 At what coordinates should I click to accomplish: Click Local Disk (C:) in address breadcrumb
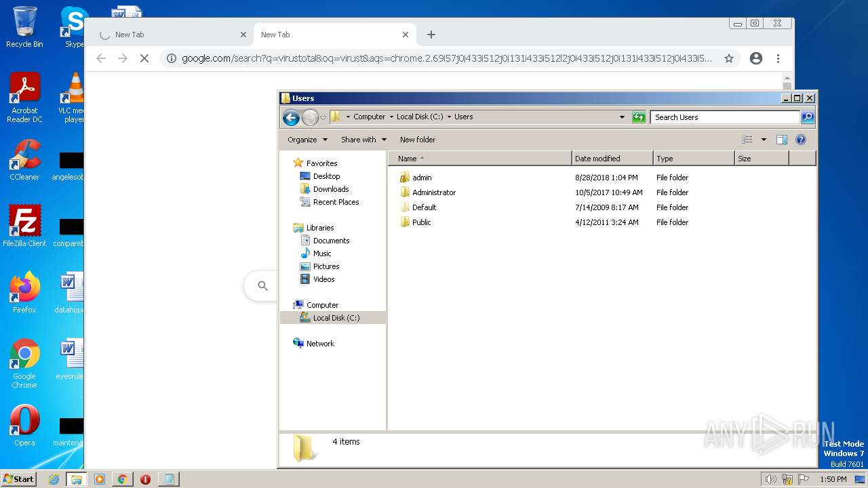click(420, 117)
